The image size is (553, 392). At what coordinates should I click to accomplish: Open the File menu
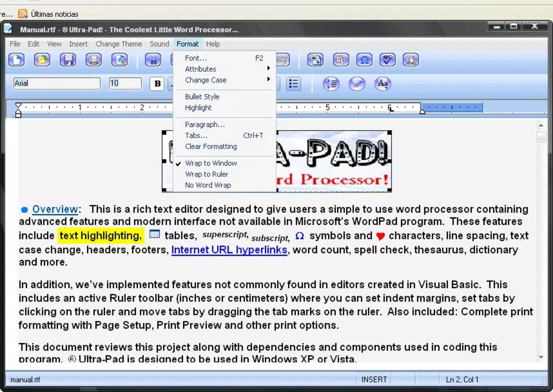click(15, 44)
